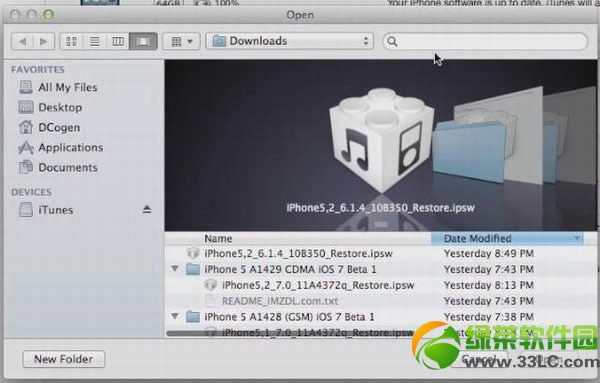Collapse the iPhone 5 A1428 (GSM) folder
Viewport: 600px width, 383px height.
coord(175,316)
